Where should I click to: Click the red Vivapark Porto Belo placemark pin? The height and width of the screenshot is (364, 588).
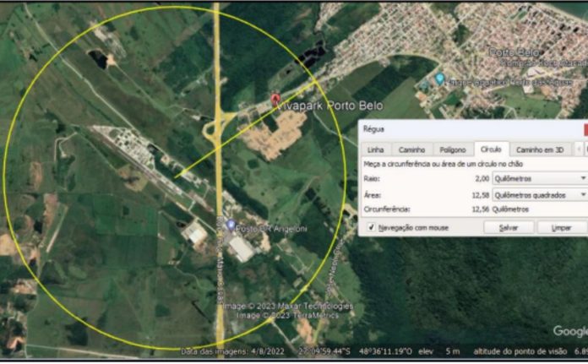275,101
